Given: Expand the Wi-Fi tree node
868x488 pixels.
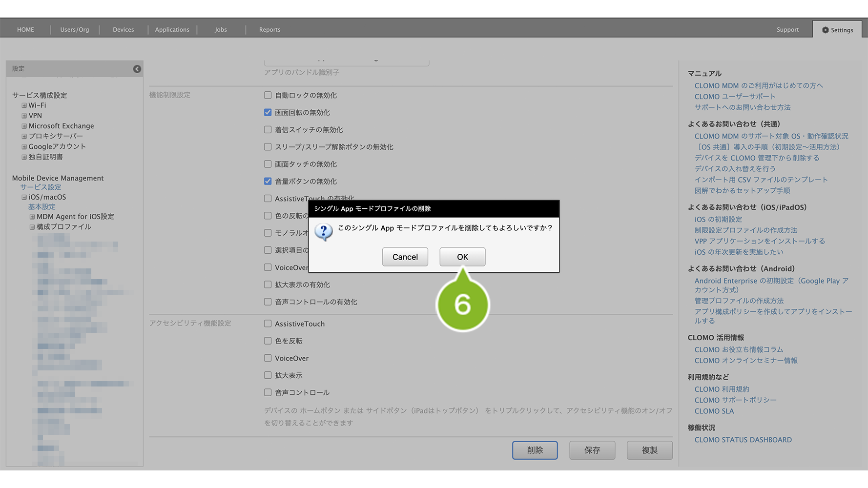Looking at the screenshot, I should (x=24, y=105).
